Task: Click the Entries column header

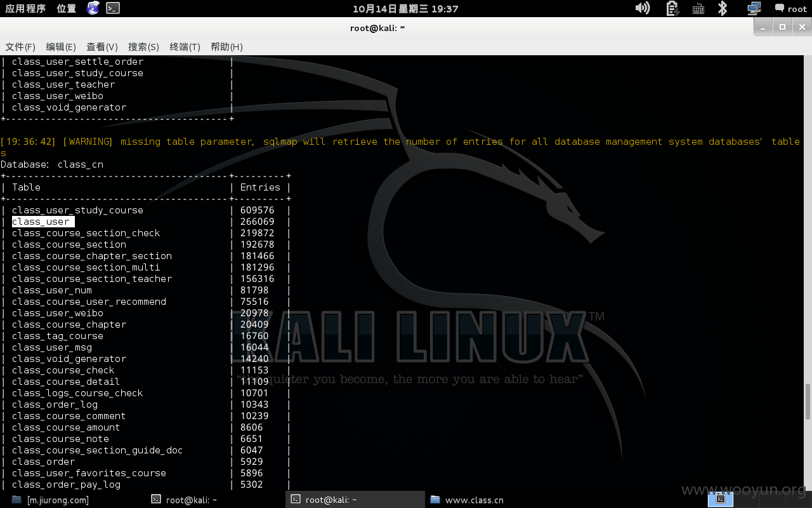Action: pyautogui.click(x=260, y=187)
